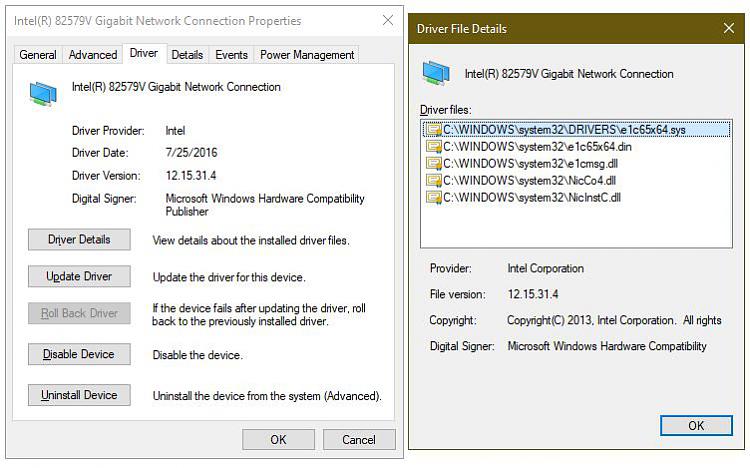Select the system32\e1cmsg.dll file row

tap(576, 164)
